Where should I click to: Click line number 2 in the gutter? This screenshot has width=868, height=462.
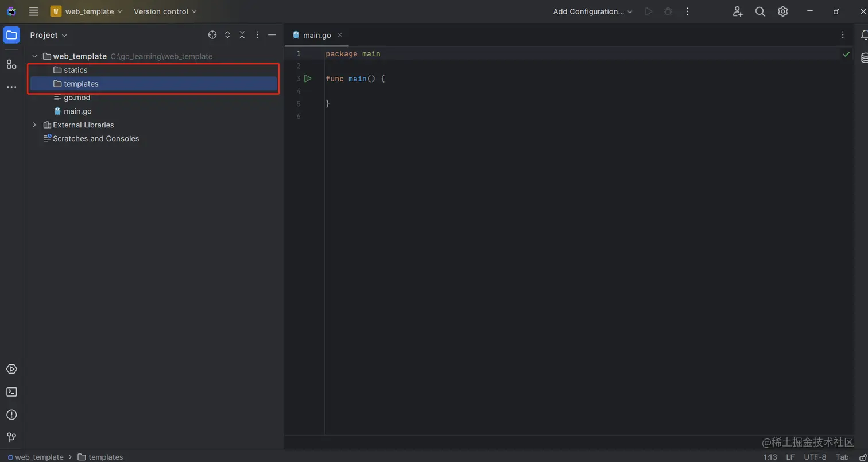tap(299, 67)
